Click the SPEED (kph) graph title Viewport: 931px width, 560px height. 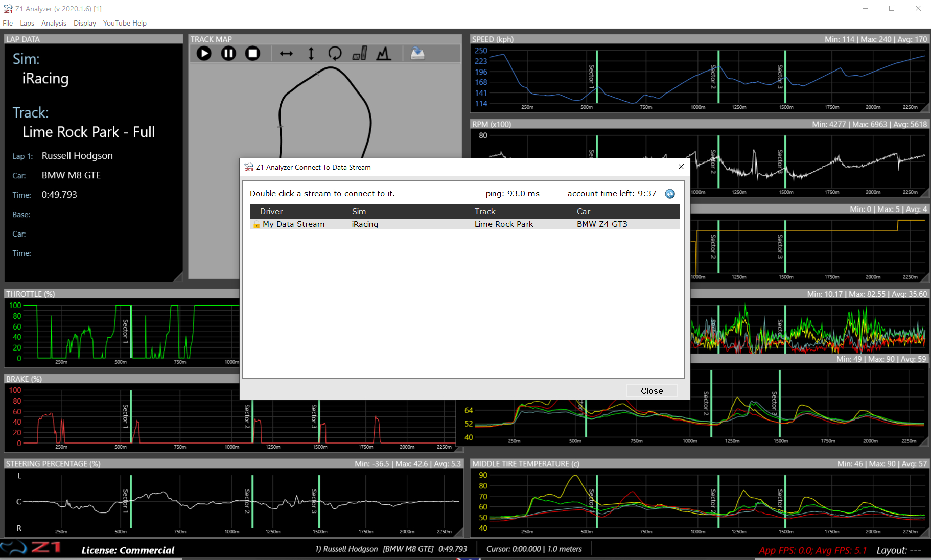click(x=493, y=39)
